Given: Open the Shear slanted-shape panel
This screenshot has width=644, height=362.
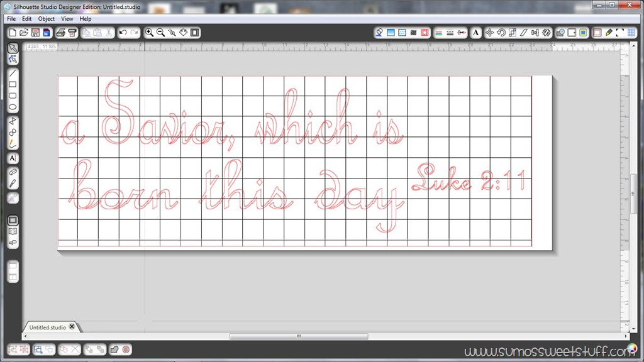Looking at the screenshot, I should [524, 33].
